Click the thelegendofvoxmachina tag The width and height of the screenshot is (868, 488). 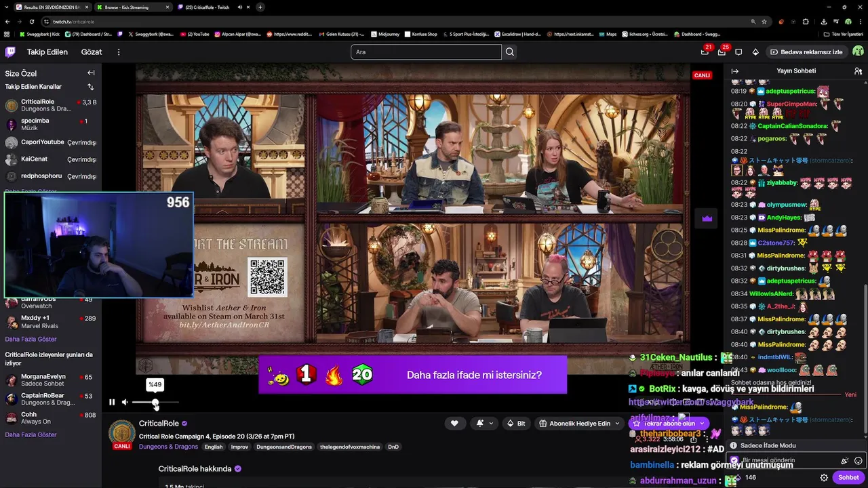[x=350, y=447]
